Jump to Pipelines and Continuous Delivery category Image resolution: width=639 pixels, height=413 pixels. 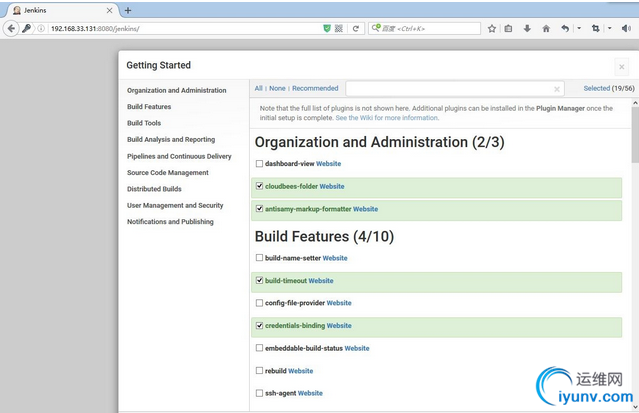(179, 156)
